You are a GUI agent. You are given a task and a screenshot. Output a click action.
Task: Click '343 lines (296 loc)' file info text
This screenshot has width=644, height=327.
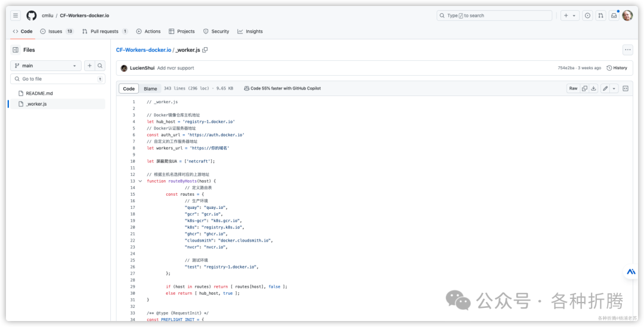point(187,88)
